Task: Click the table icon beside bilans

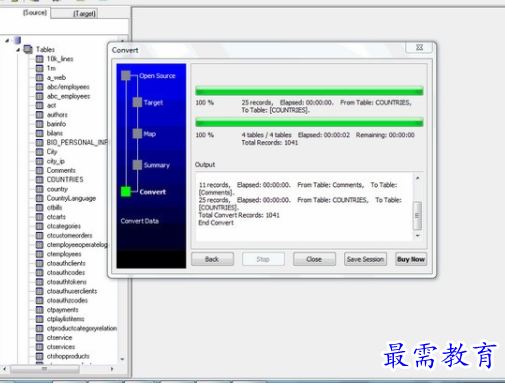Action: (40, 133)
